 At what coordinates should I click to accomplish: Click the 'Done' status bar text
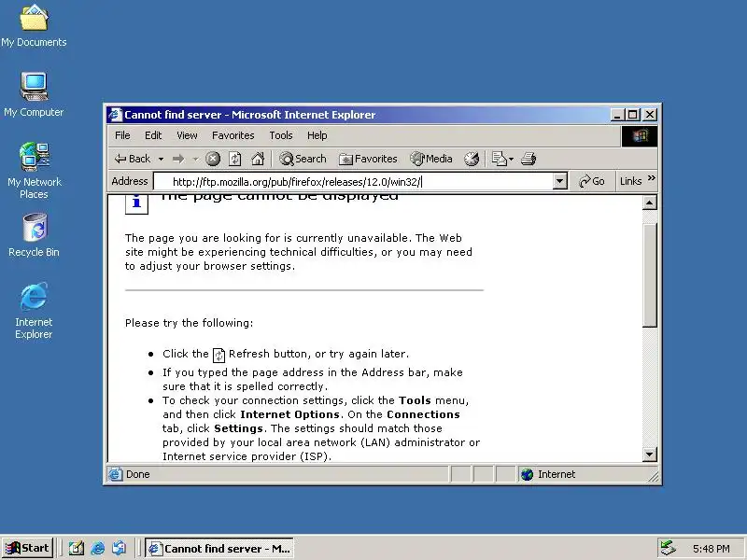point(137,474)
